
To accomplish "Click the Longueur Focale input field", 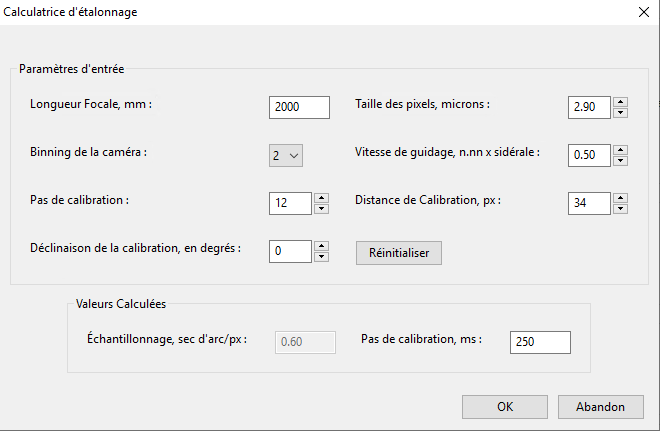I will [x=299, y=107].
